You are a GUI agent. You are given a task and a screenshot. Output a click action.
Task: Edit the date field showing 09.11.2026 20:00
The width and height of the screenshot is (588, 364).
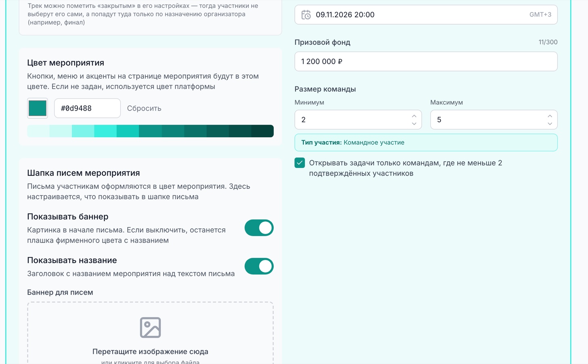(x=426, y=15)
